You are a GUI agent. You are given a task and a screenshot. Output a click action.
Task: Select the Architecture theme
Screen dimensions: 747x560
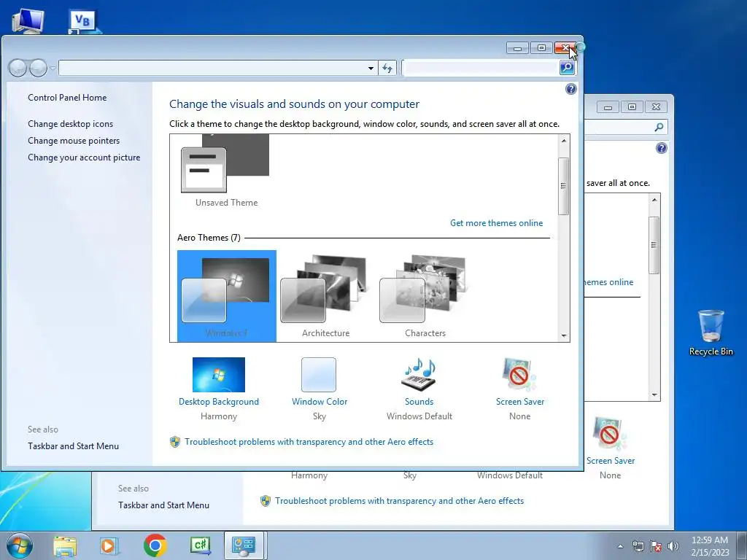pyautogui.click(x=326, y=296)
